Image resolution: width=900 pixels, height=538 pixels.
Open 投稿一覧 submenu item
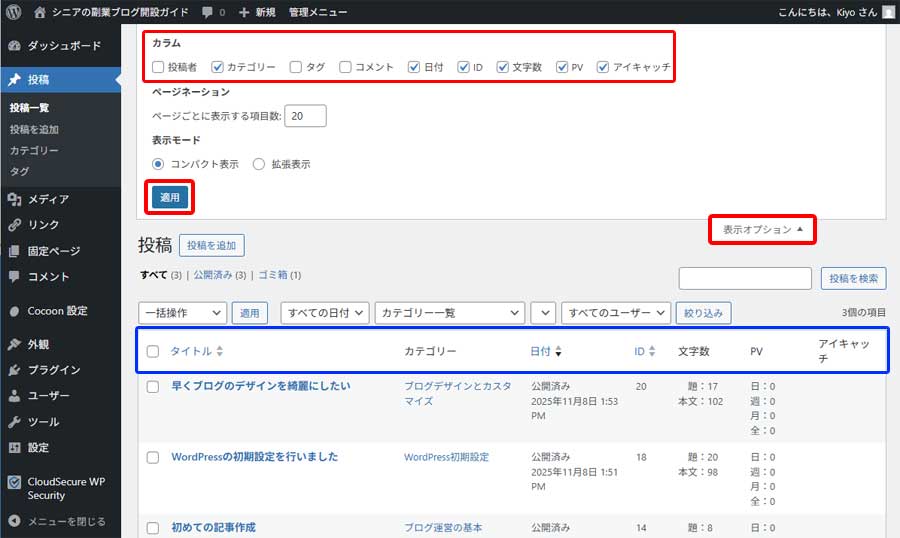click(x=29, y=108)
